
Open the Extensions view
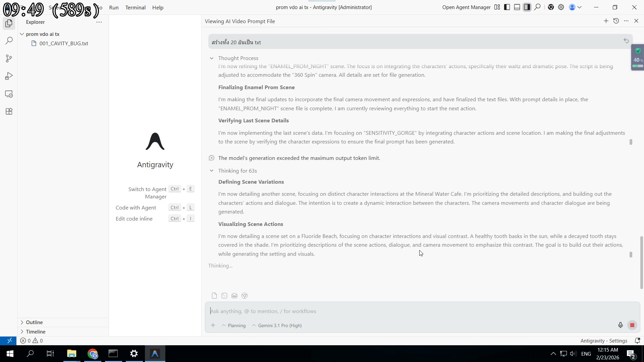coord(9,111)
